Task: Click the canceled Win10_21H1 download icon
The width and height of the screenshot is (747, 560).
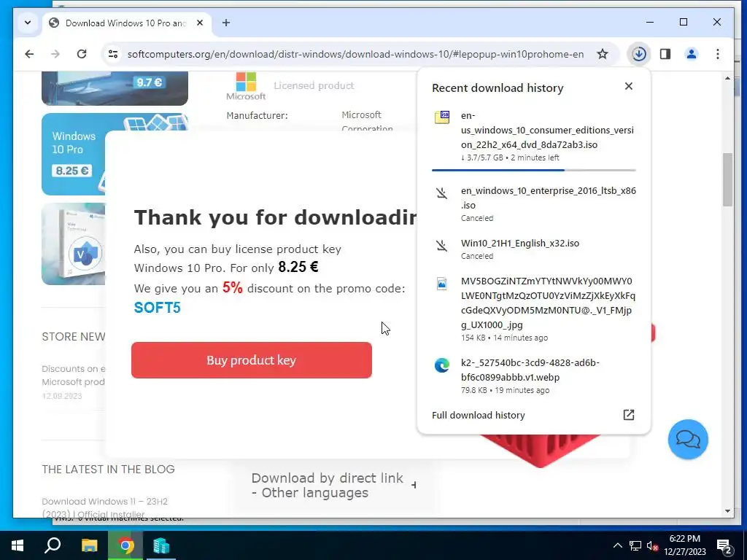Action: click(442, 245)
